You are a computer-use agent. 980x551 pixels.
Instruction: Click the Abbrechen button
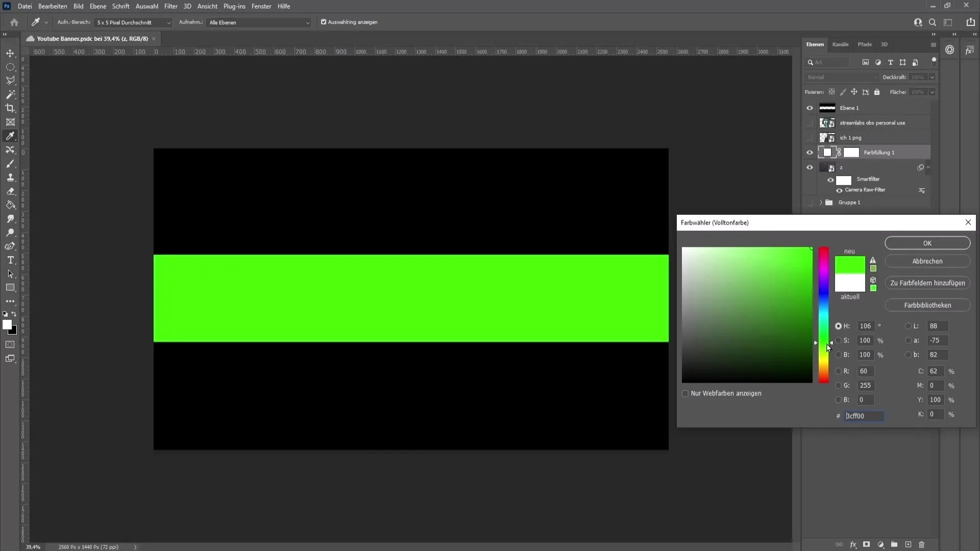point(927,261)
